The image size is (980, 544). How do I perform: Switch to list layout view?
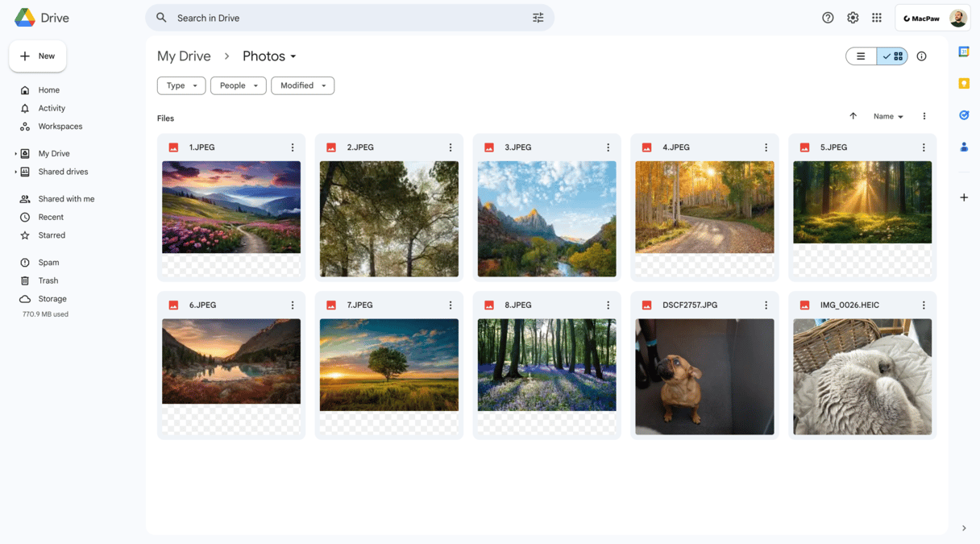[x=861, y=56]
